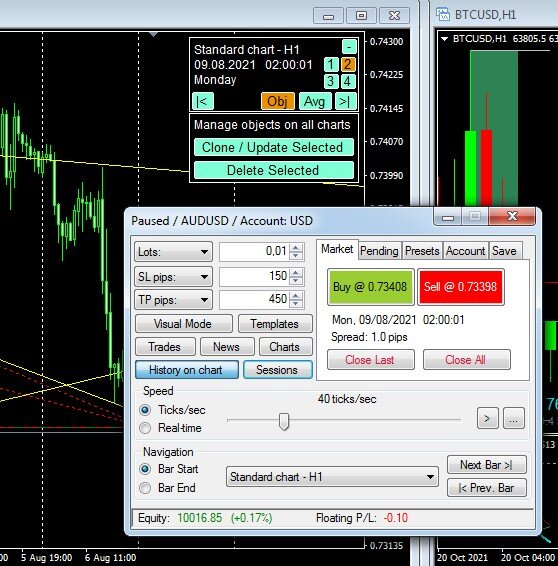
Task: Click Delete Selected button
Action: coord(274,170)
